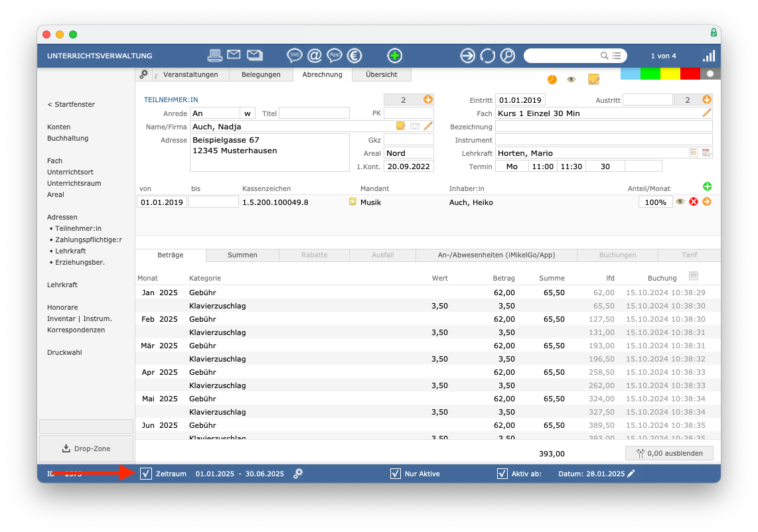
Task: Click the @ email icon
Action: [x=315, y=56]
